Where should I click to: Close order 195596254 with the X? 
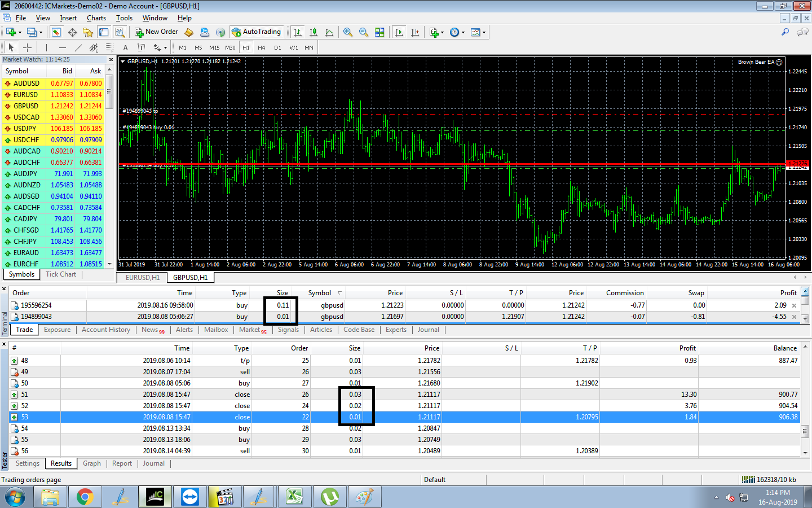pyautogui.click(x=795, y=305)
